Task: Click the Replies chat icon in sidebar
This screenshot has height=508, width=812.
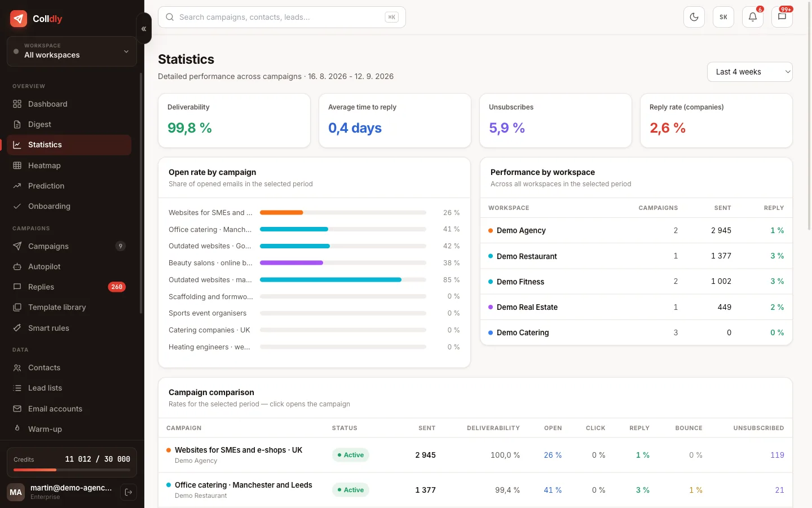Action: click(x=17, y=287)
